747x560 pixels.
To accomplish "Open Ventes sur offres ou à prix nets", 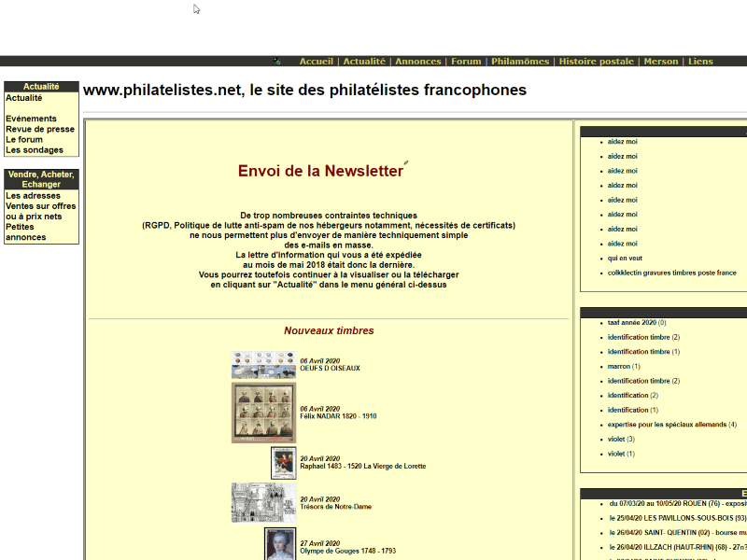I will coord(40,211).
